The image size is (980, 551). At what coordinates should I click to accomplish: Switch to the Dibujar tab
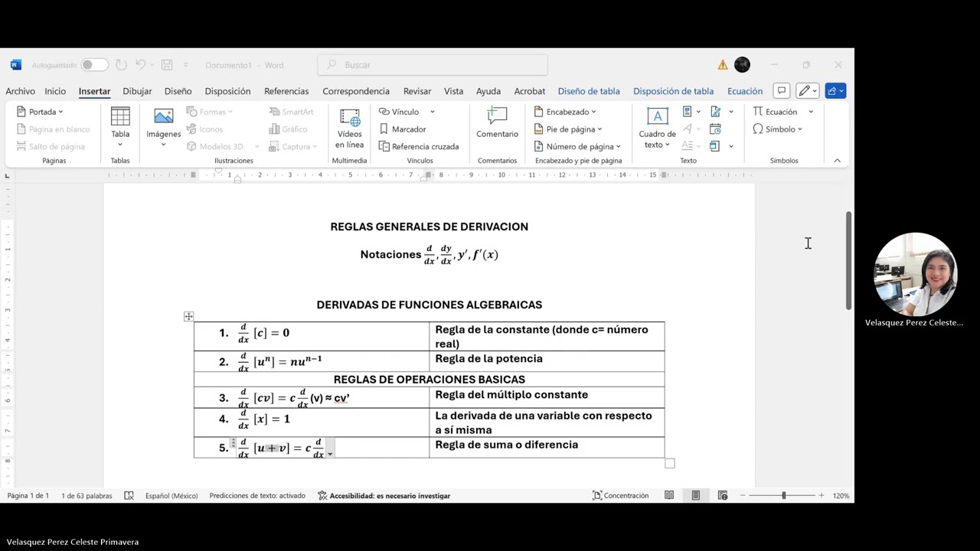click(137, 91)
